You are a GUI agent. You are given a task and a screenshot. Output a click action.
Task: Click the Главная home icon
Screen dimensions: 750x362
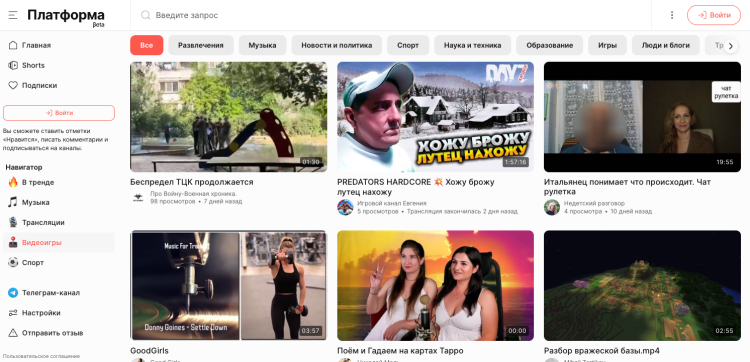click(x=13, y=45)
